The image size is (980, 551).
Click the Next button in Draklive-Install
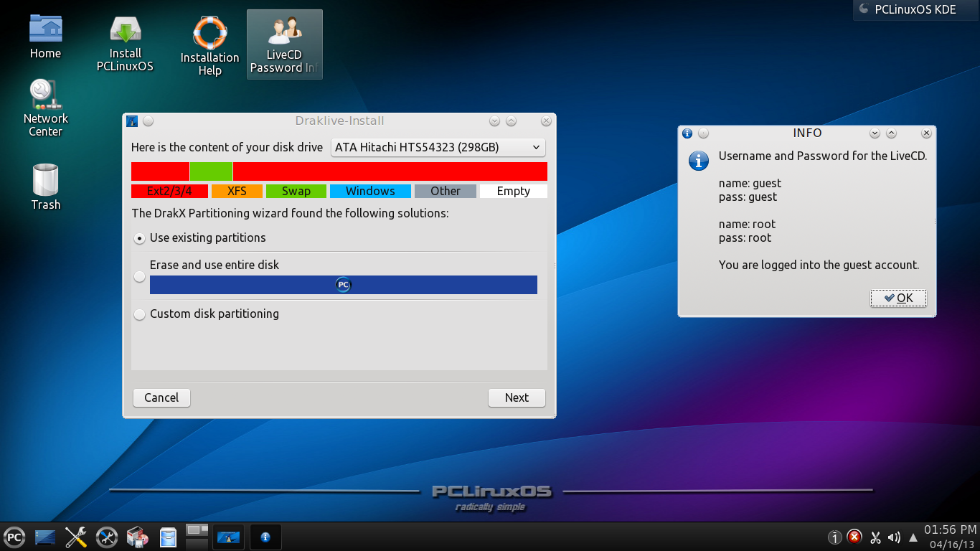(x=517, y=397)
